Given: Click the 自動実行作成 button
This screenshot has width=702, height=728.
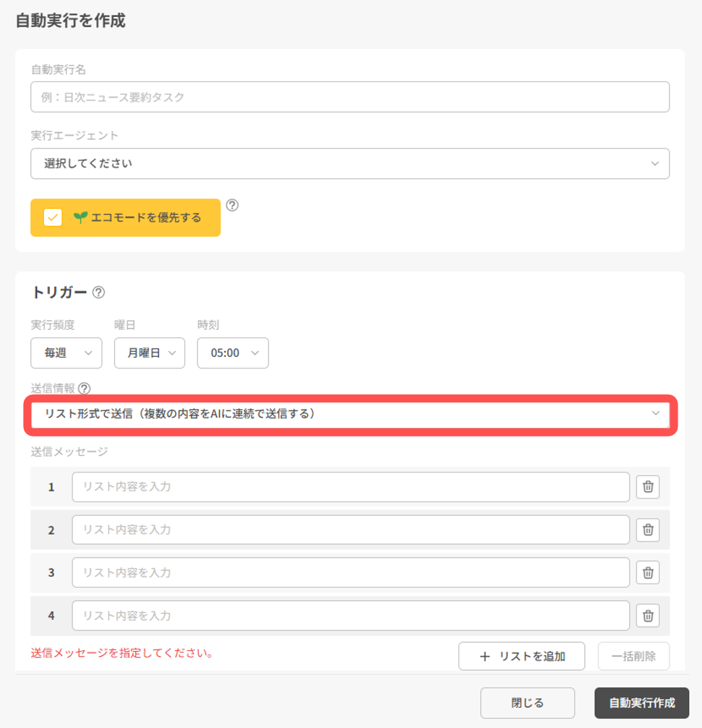Looking at the screenshot, I should coord(642,703).
